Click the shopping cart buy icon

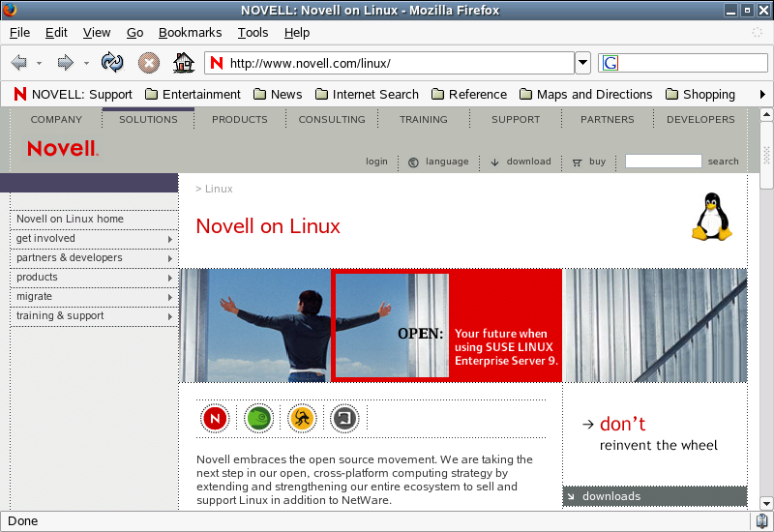click(x=577, y=163)
